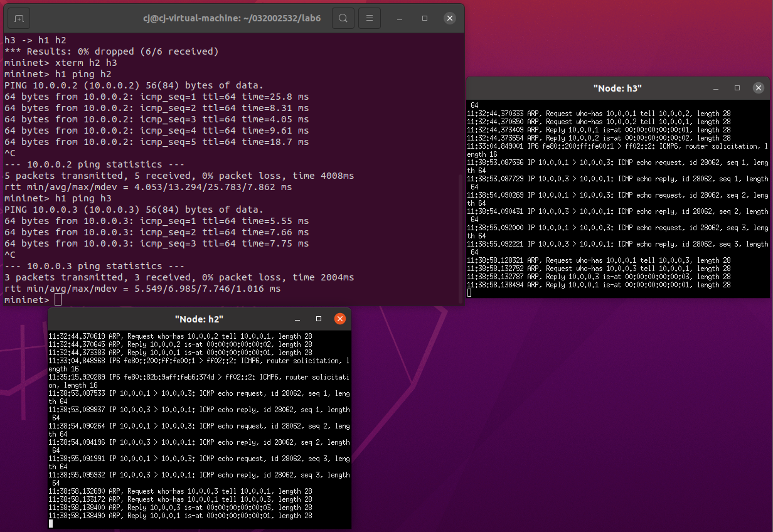Select the '--- 10.0.0.2 ping statistics ---' line
773x532 pixels.
click(95, 164)
